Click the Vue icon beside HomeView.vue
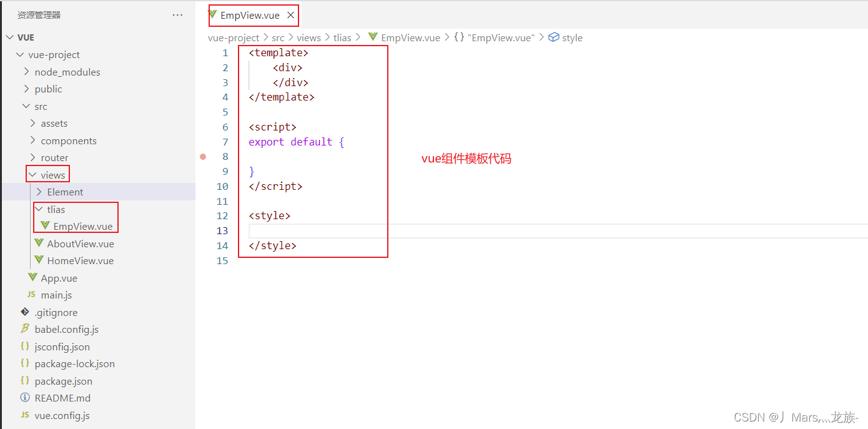The image size is (868, 429). (39, 260)
